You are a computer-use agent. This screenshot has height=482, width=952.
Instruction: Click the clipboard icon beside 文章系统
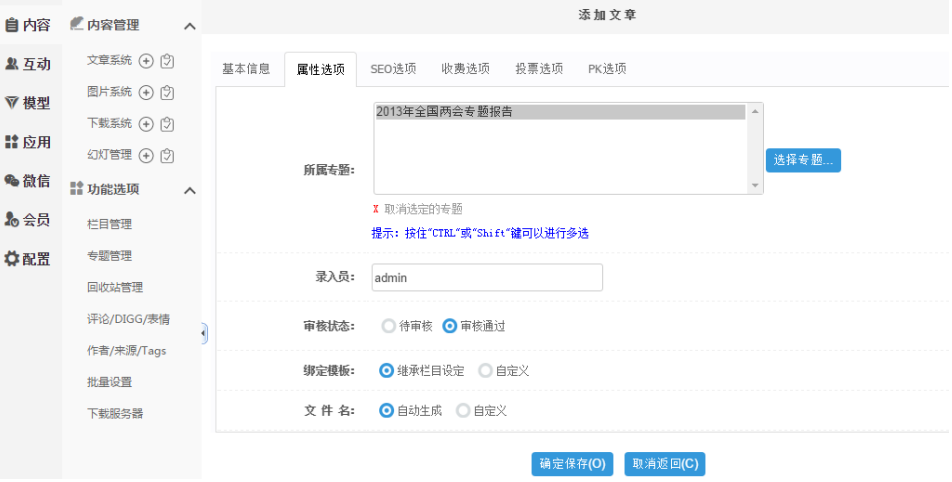point(167,61)
